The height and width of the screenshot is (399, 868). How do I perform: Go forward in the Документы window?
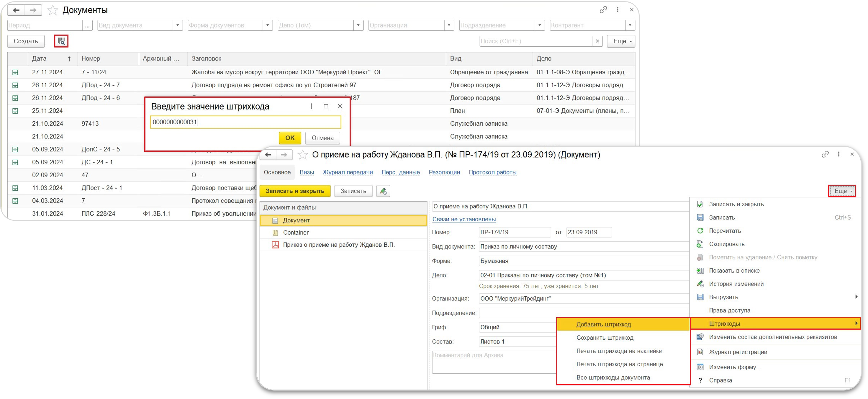click(x=33, y=10)
